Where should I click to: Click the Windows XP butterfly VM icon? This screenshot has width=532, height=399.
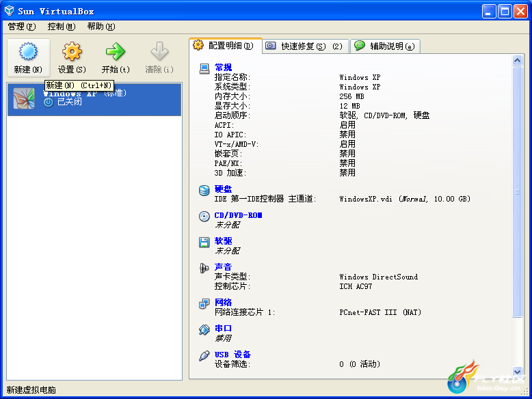tap(24, 98)
